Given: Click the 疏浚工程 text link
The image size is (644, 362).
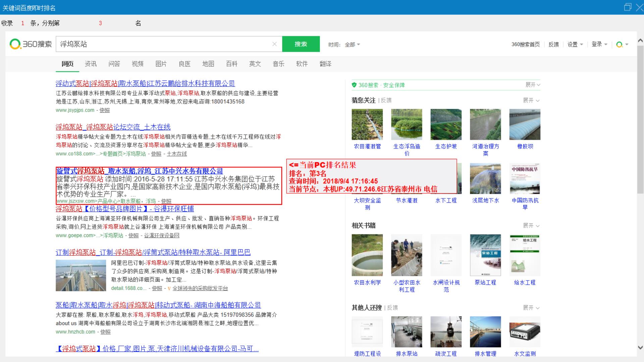Looking at the screenshot, I should click(446, 354).
